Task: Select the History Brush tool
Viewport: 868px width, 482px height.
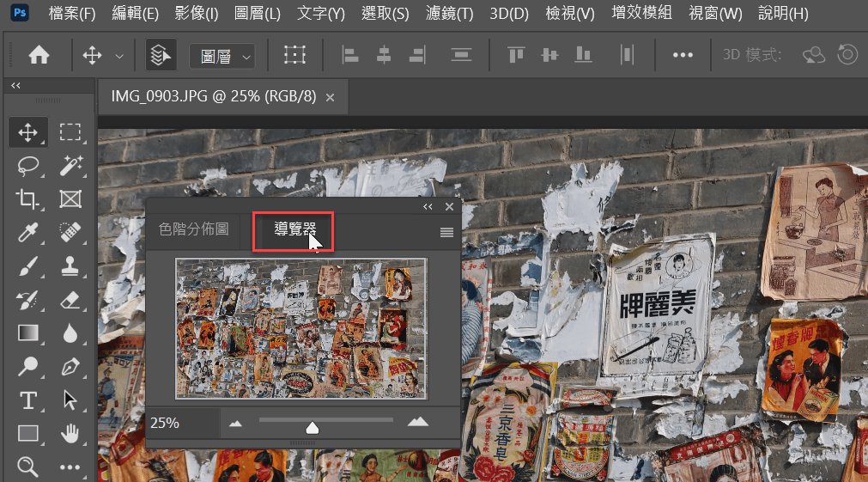Action: coord(27,300)
